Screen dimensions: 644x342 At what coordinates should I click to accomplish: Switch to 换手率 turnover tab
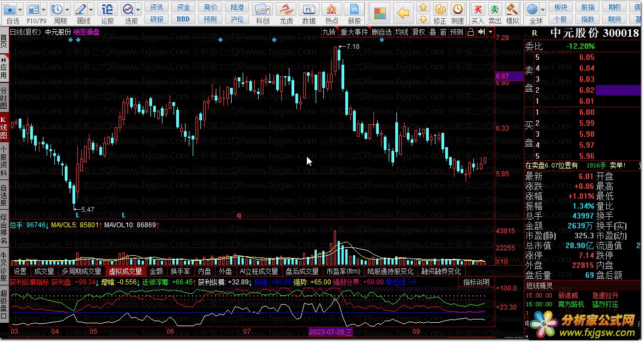[180, 271]
